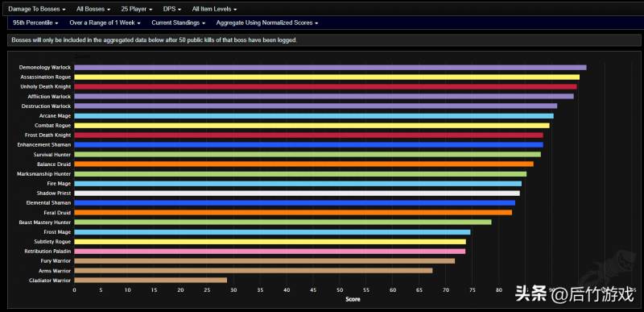Click the Combat Rogue bar

tap(312, 126)
